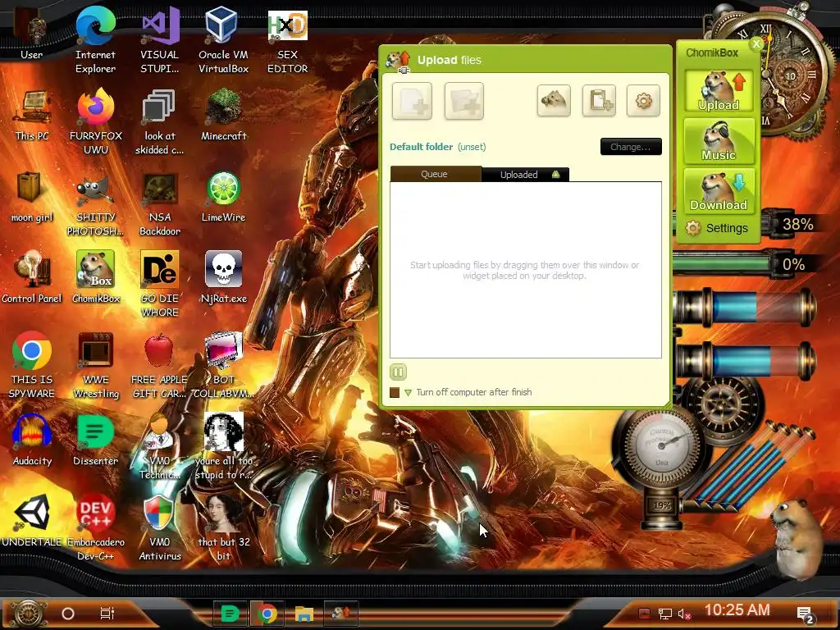Open FURRYFOX UWU Firefox icon
The width and height of the screenshot is (840, 630).
95,121
